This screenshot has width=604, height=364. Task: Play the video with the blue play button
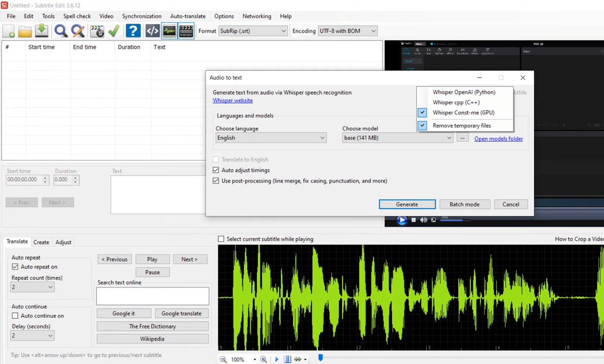pos(402,220)
